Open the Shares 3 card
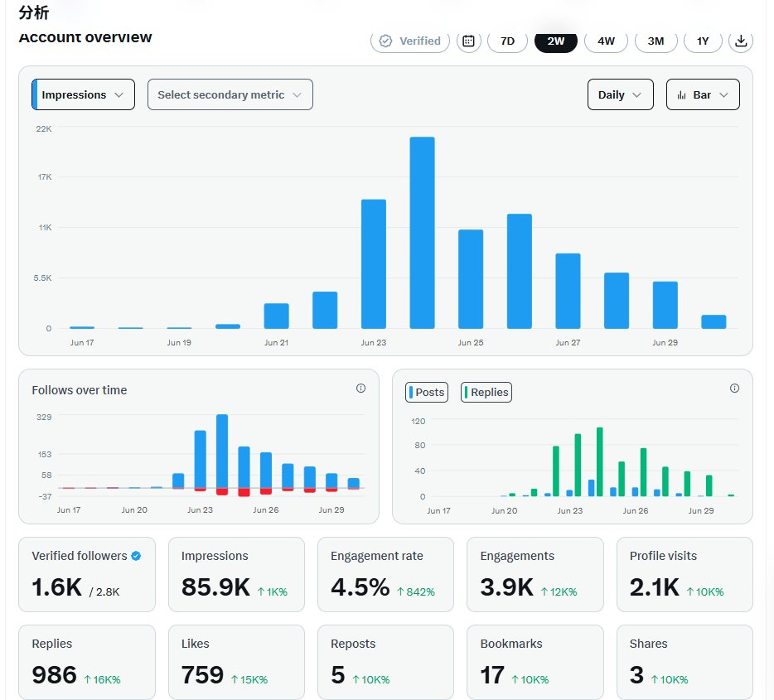Image resolution: width=774 pixels, height=700 pixels. click(685, 662)
